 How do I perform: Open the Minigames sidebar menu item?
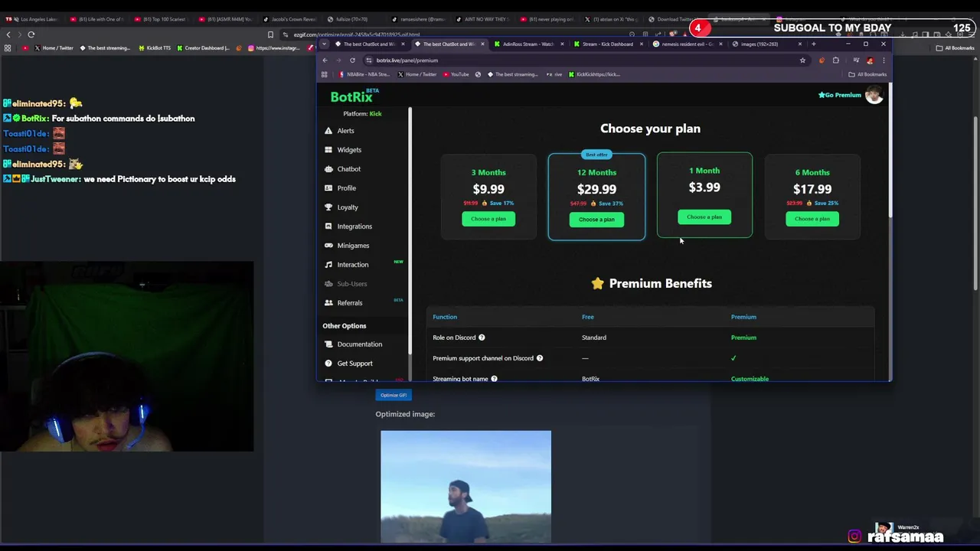(353, 246)
